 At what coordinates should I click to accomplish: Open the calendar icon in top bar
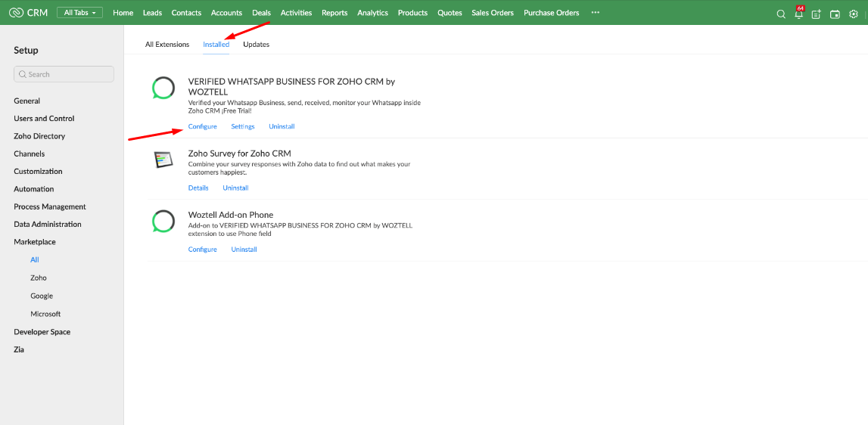835,14
